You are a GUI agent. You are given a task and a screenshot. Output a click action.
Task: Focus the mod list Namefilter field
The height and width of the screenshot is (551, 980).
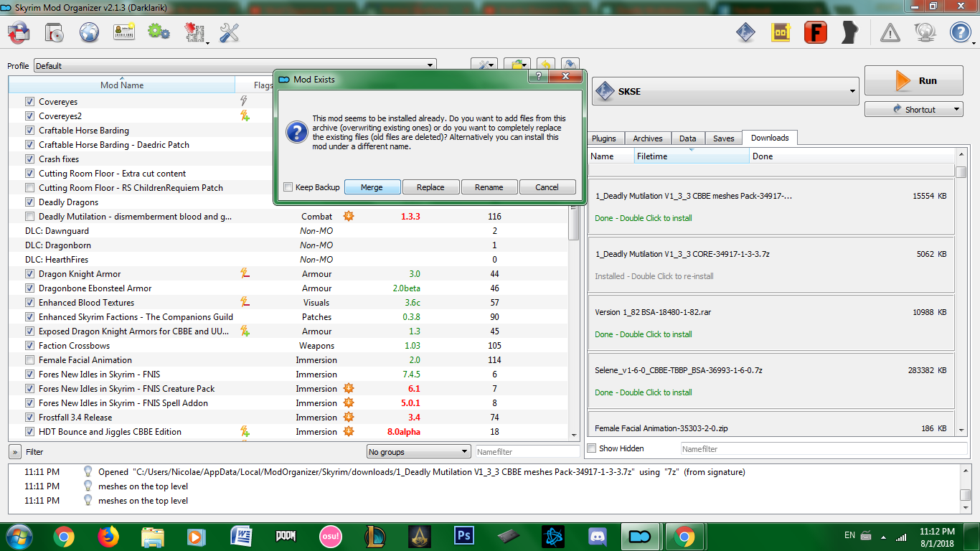[527, 452]
